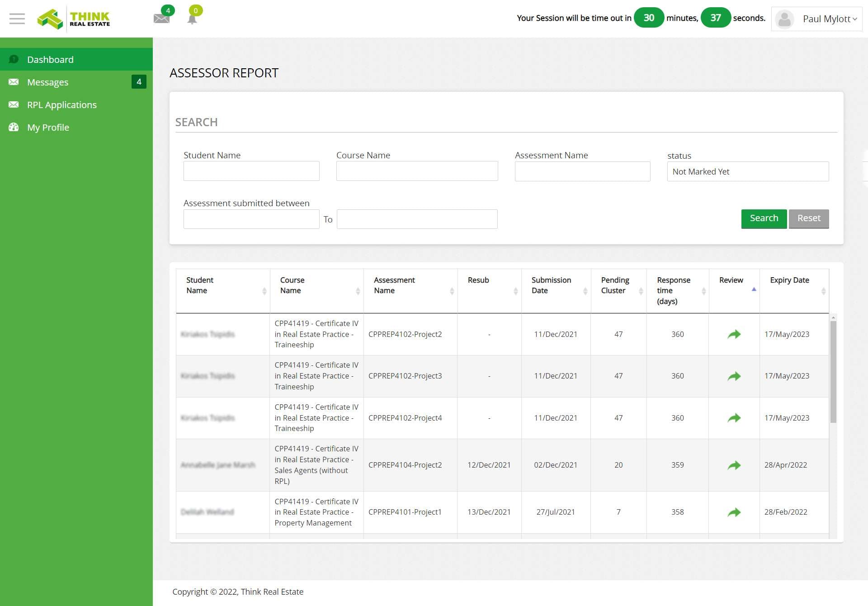Click the user avatar icon
Viewport: 868px width, 606px height.
pos(785,19)
